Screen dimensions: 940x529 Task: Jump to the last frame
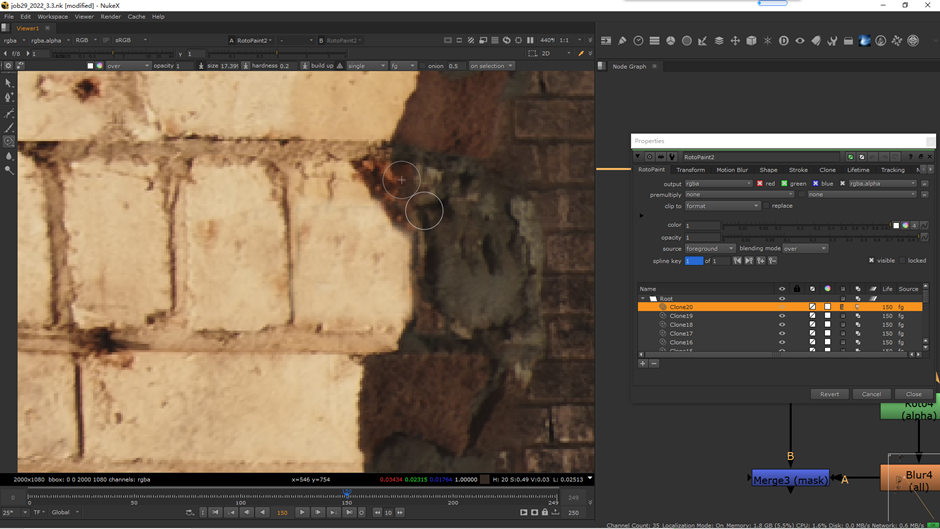350,512
